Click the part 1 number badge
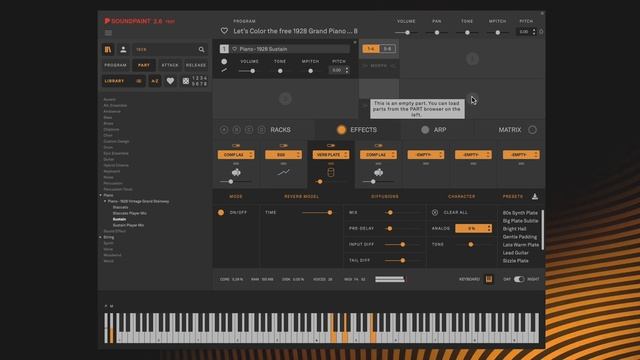Image resolution: width=640 pixels, height=360 pixels. [x=224, y=49]
